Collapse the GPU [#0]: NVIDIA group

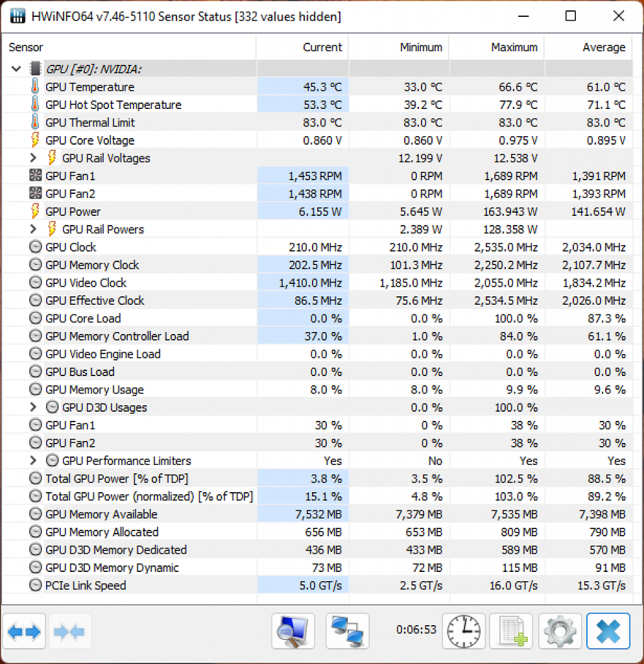point(16,69)
